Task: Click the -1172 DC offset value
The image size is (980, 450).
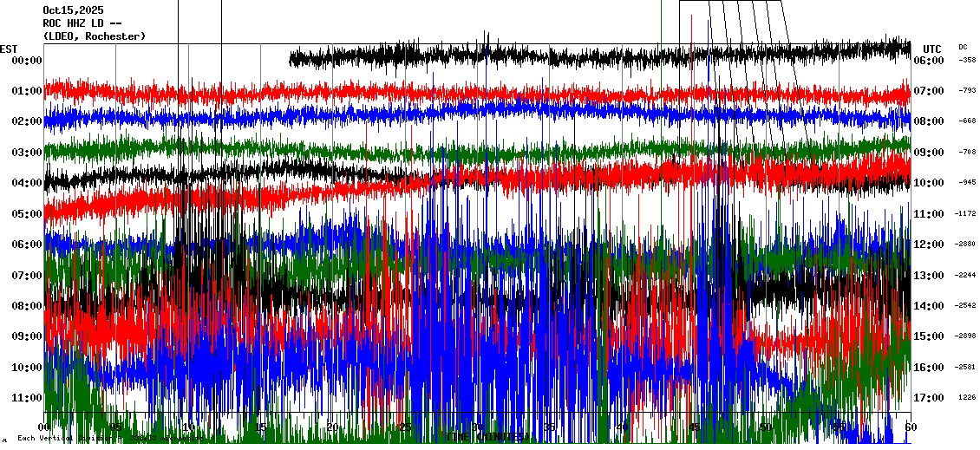Action: [x=965, y=214]
